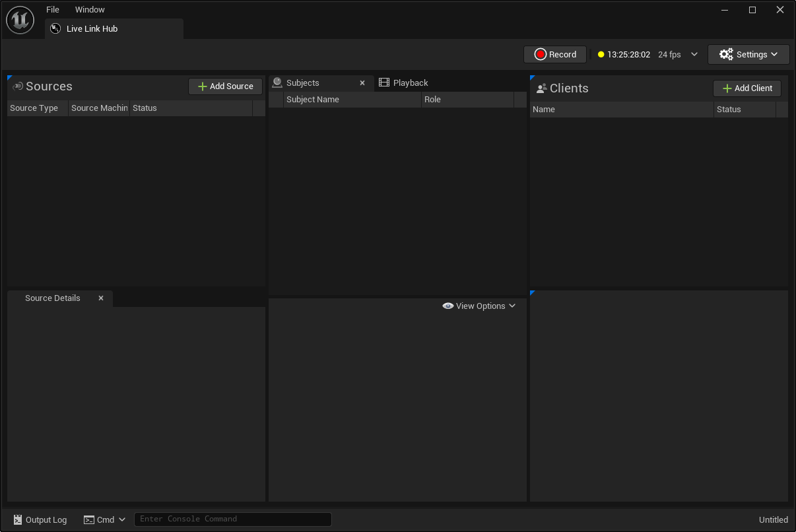Switch to the Playback tab
The image size is (796, 532).
click(410, 83)
